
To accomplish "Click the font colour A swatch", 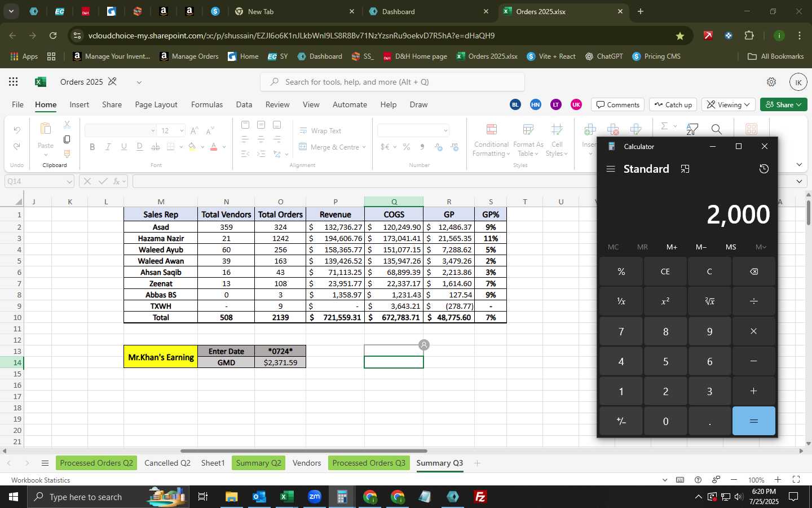I will coord(214,147).
